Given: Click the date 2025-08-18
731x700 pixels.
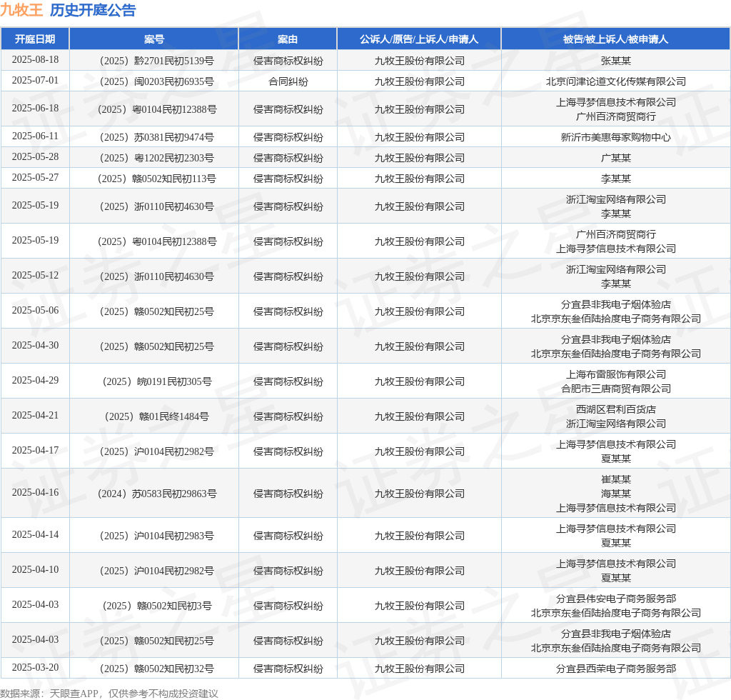Looking at the screenshot, I should tap(36, 60).
